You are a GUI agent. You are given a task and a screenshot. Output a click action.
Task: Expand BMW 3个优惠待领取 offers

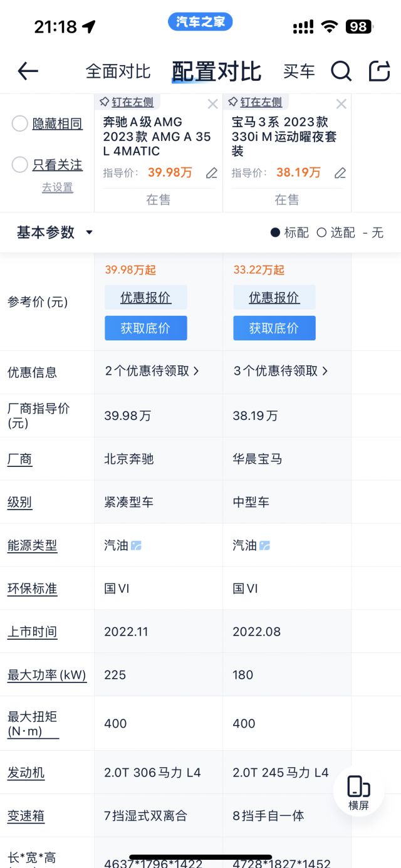coord(281,371)
